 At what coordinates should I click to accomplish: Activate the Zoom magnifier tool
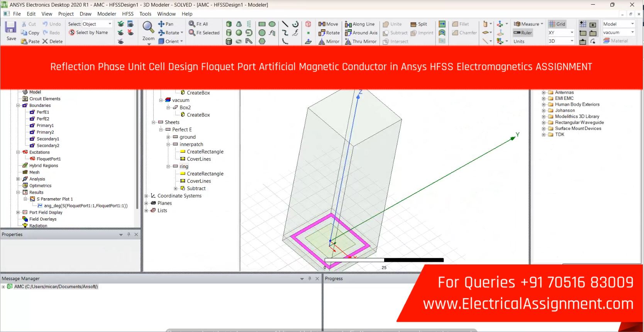coord(148,28)
